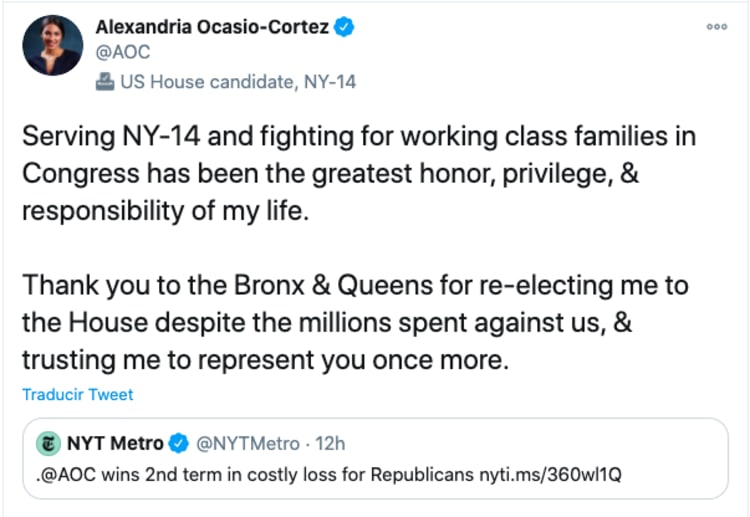Image resolution: width=750 pixels, height=517 pixels.
Task: Open the NYT Metro account name
Action: pos(116,443)
